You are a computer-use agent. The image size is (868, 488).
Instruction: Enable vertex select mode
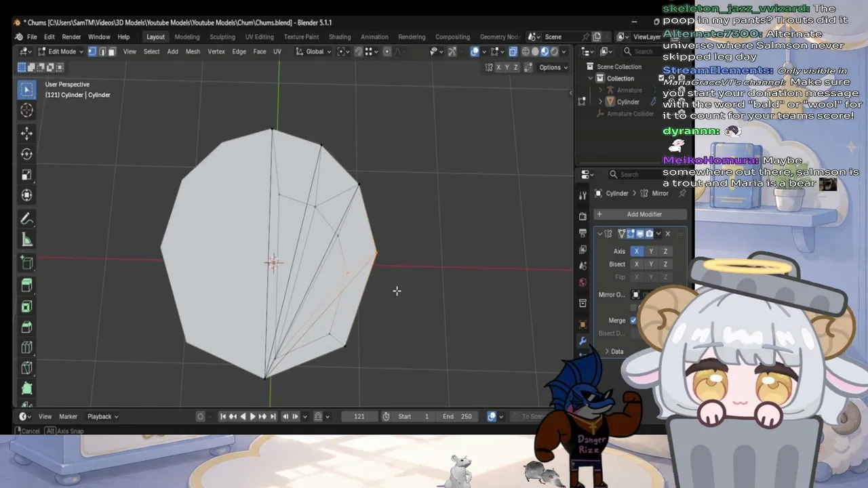(92, 52)
